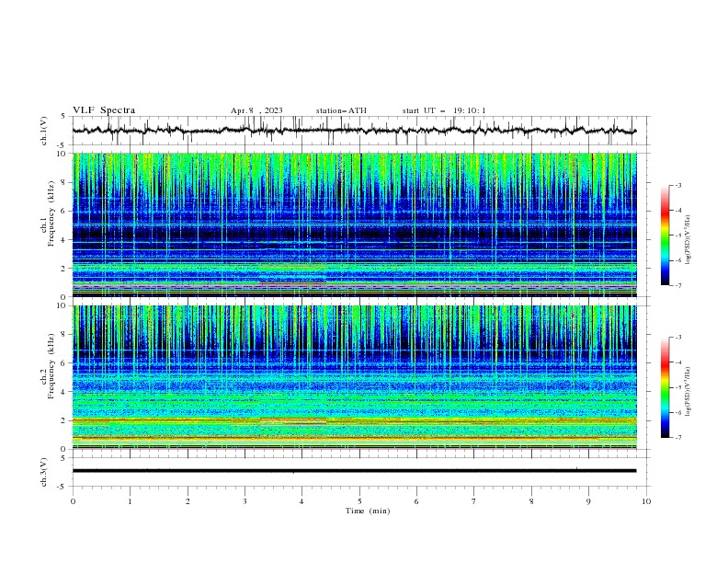Click the ch.2 color scale bar

665,387
